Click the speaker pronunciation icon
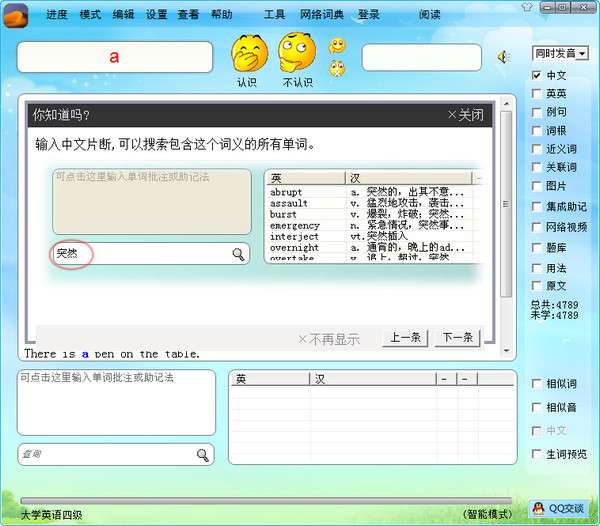 click(x=504, y=57)
